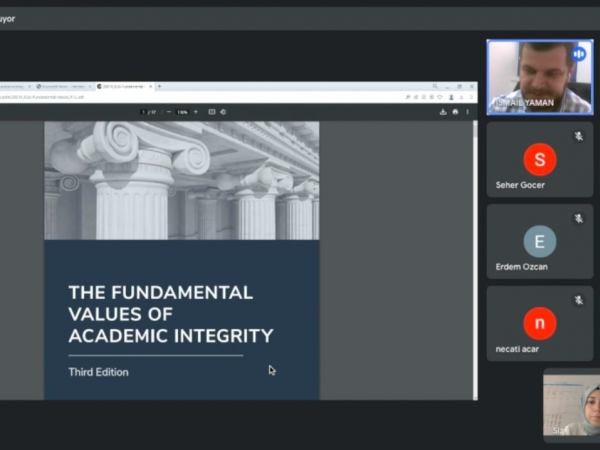Click muted mic icon on necati acar tile
The height and width of the screenshot is (450, 600).
pos(579,300)
